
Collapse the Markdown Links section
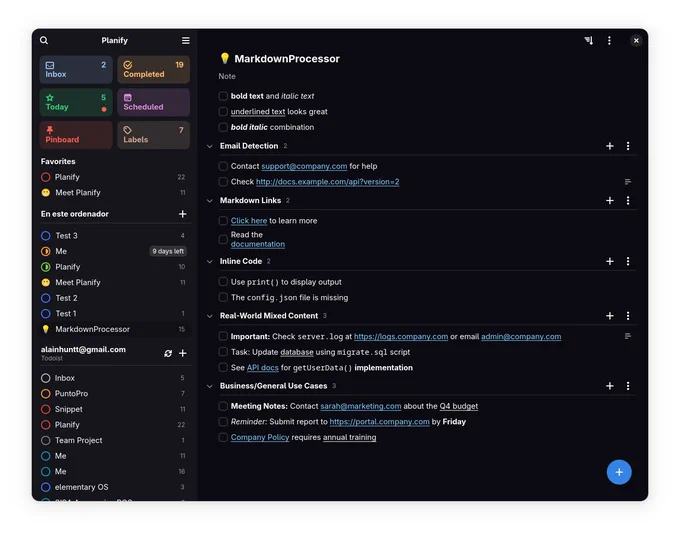click(x=210, y=201)
